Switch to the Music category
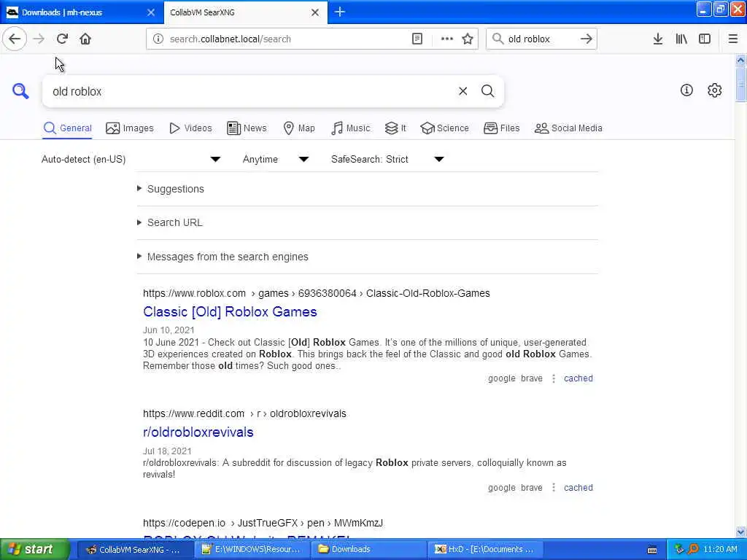 pos(350,128)
